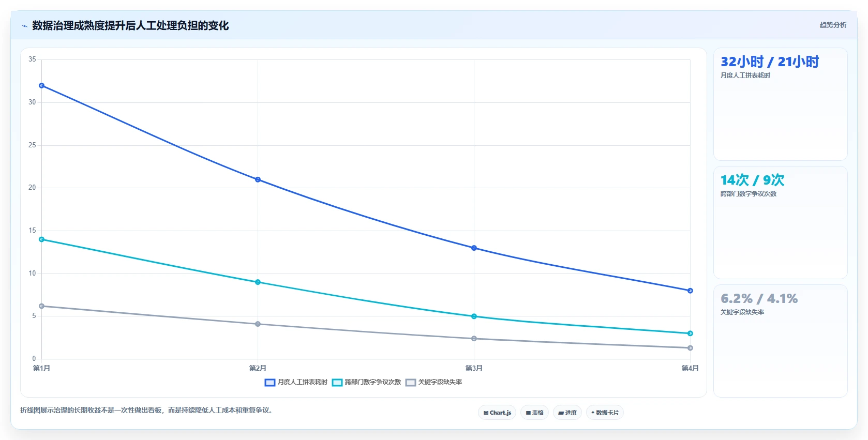868x440 pixels.
Task: Click the y-axis label 30
Action: tap(32, 102)
